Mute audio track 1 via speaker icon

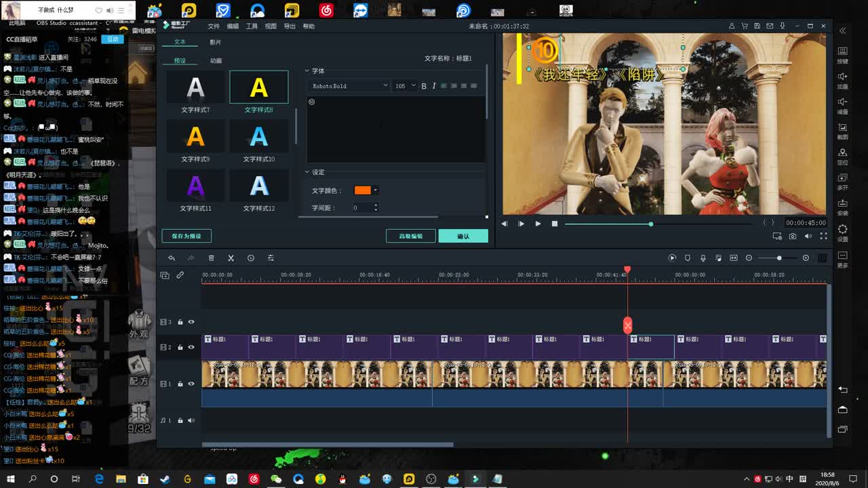pyautogui.click(x=191, y=420)
